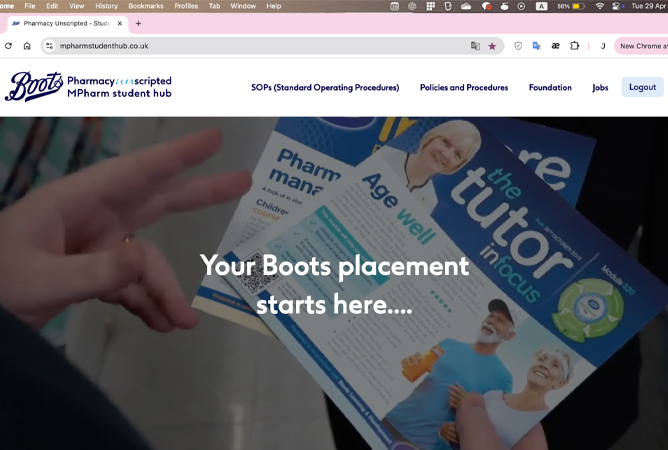Click the play-circle menu bar icon

coord(521,6)
